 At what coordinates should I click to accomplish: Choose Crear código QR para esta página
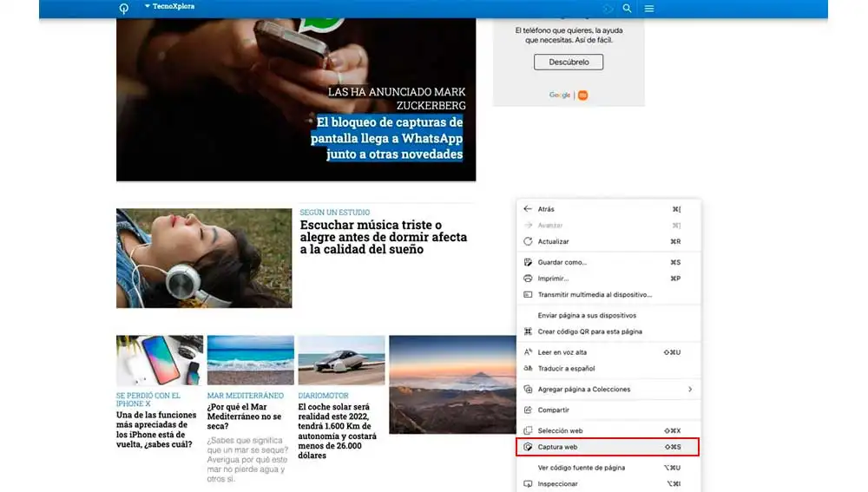pos(608,331)
